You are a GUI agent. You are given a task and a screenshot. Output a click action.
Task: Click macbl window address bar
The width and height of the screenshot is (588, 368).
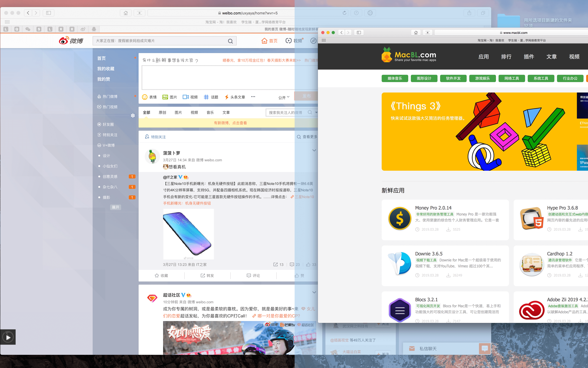click(511, 33)
